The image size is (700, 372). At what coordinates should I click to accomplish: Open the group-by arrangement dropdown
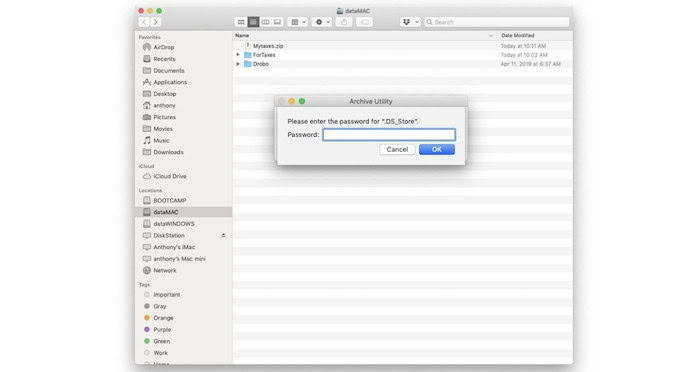298,22
